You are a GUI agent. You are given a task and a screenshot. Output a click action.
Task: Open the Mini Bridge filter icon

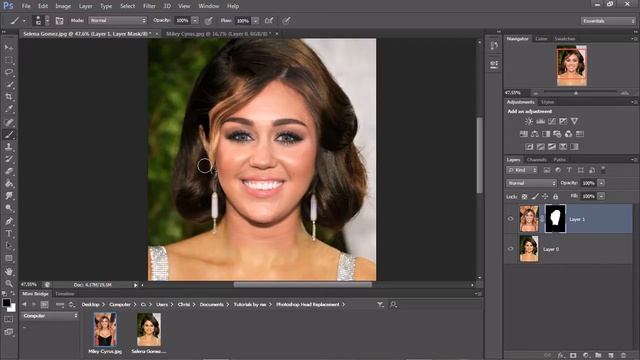pyautogui.click(x=380, y=304)
